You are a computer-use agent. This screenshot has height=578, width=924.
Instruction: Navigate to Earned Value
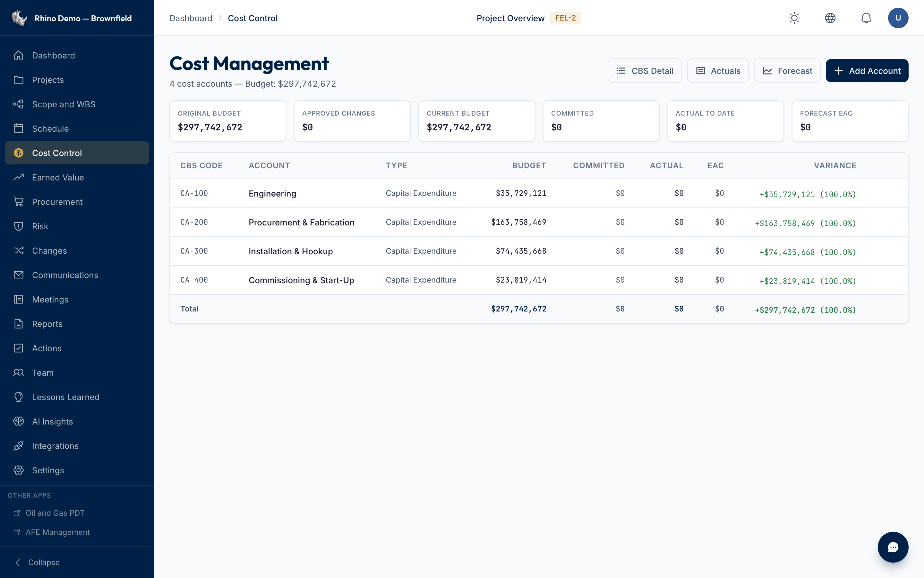coord(77,177)
